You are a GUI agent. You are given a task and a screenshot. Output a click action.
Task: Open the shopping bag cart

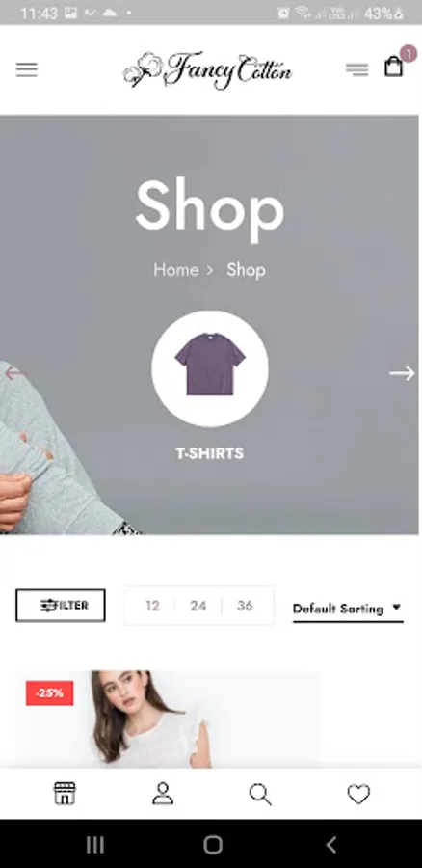pyautogui.click(x=394, y=66)
